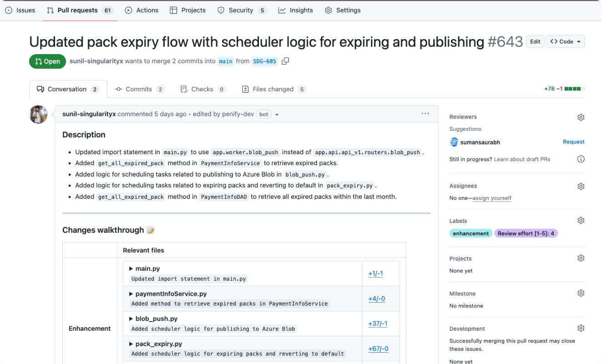602x364 pixels.
Task: Open the comment three-dots options menu
Action: point(425,114)
